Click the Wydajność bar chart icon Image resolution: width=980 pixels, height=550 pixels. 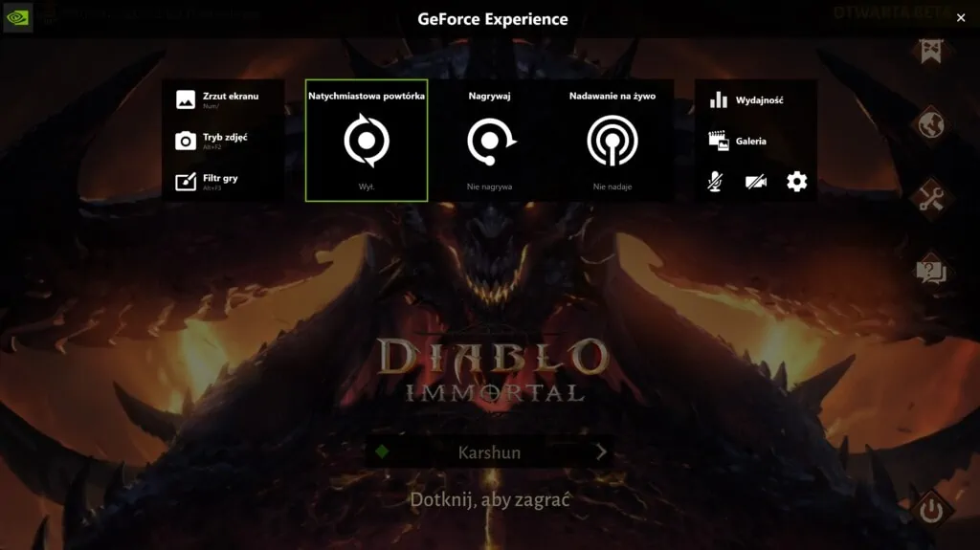click(719, 100)
